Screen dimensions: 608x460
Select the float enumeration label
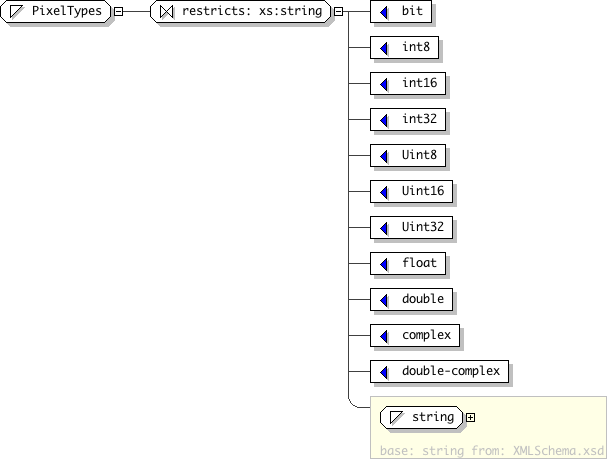[419, 263]
